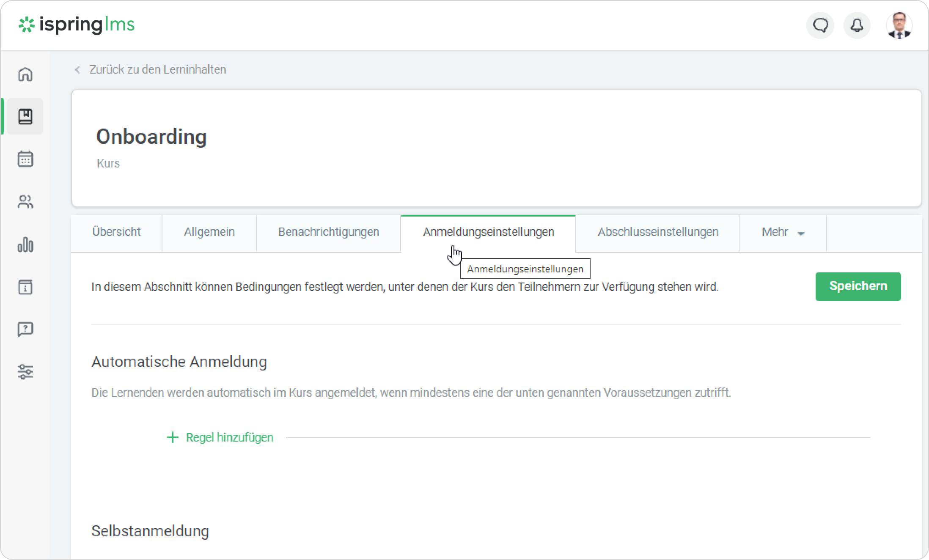Open the Home icon in sidebar
Viewport: 929px width, 560px height.
25,74
